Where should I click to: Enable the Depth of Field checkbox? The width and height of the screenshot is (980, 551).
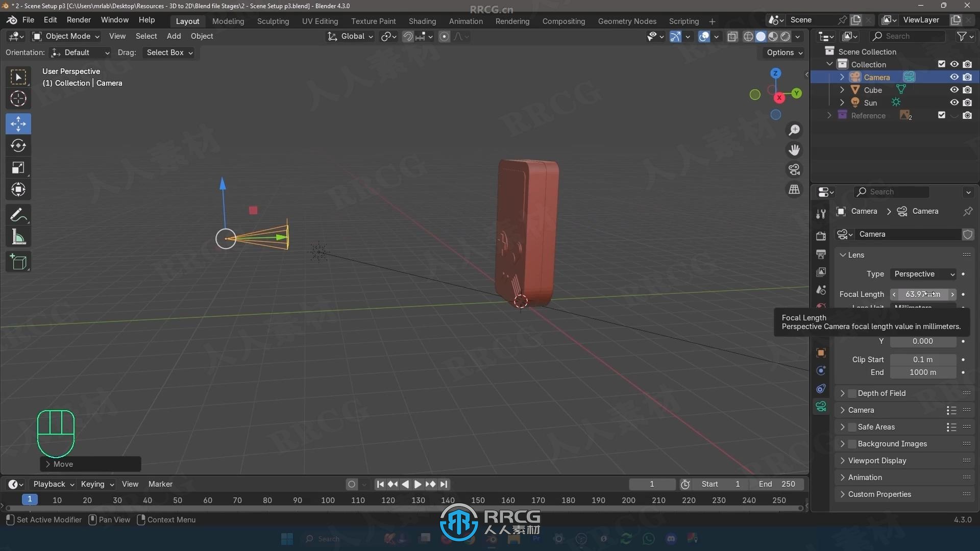click(852, 393)
